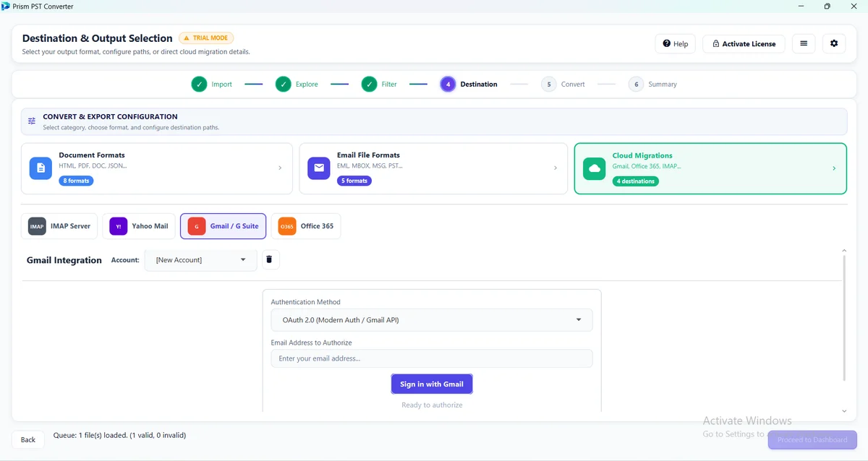Select the IMAP Server destination
868x461 pixels.
pos(60,226)
